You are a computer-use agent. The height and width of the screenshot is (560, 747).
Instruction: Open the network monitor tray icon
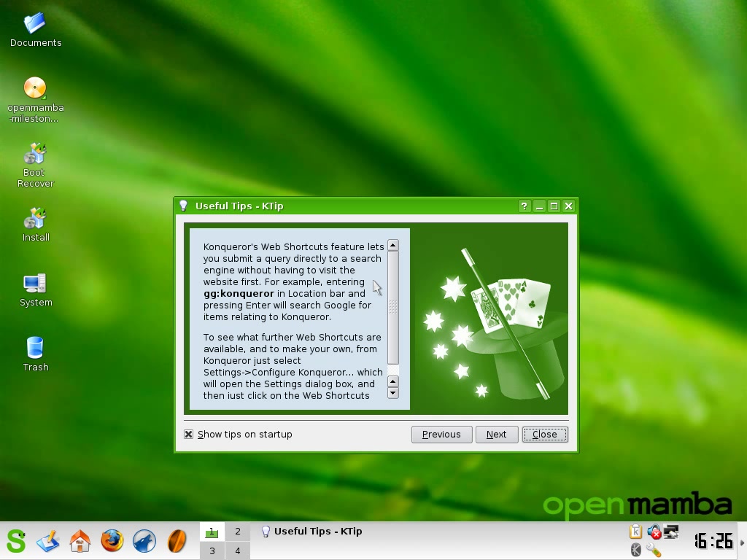tap(671, 532)
